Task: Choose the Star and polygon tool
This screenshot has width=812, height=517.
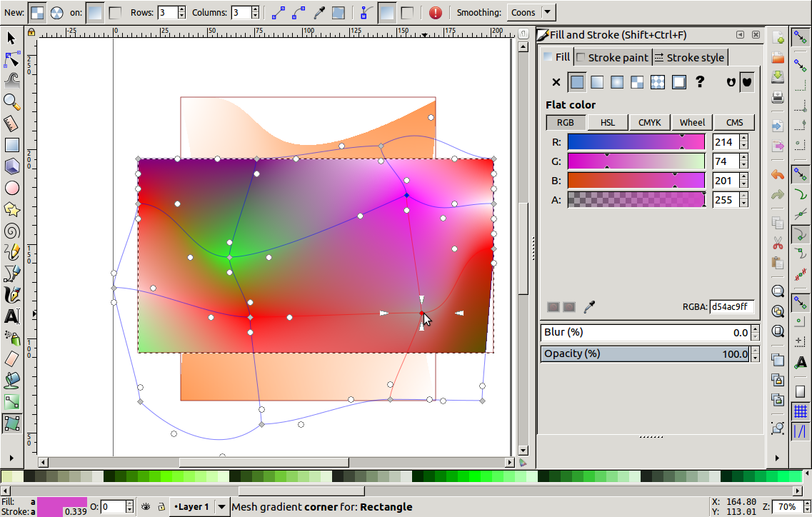Action: click(x=11, y=209)
